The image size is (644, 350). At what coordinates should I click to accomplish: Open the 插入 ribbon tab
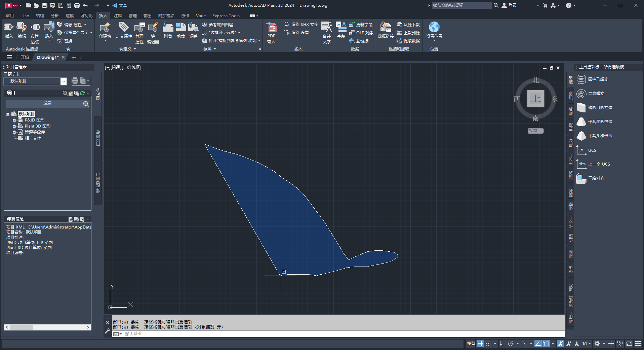coord(103,15)
